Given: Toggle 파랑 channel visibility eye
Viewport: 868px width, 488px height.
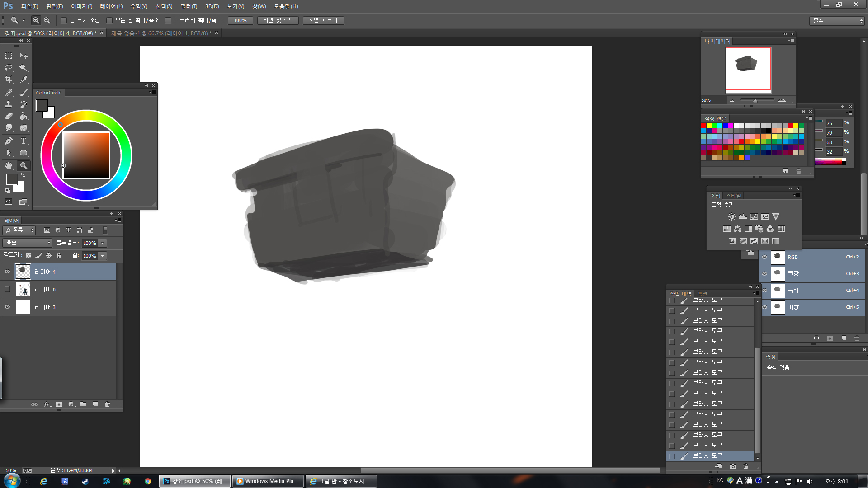Looking at the screenshot, I should (764, 307).
